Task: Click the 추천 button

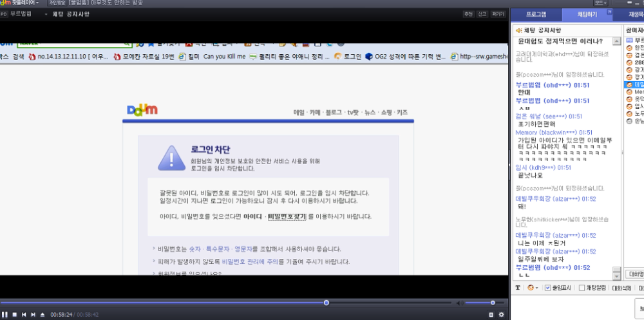Action: (x=468, y=14)
